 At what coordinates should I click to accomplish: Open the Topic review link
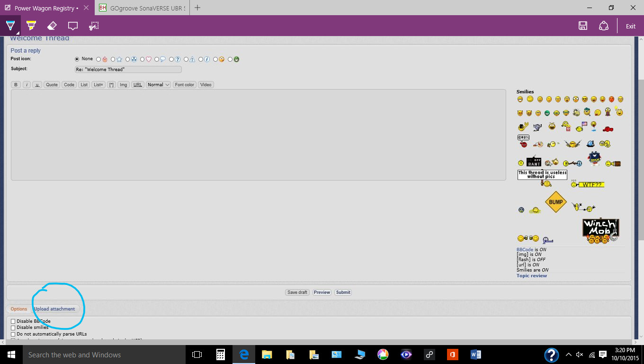click(x=531, y=276)
